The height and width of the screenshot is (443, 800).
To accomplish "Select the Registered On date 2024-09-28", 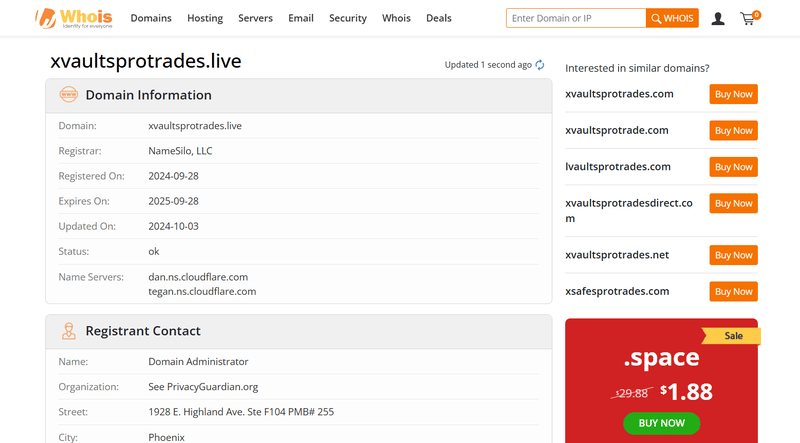I will [x=173, y=176].
